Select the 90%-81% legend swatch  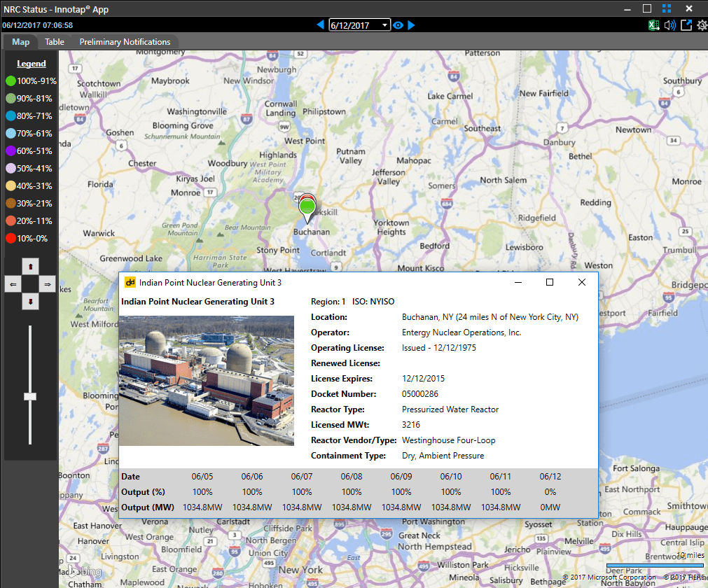pyautogui.click(x=11, y=99)
